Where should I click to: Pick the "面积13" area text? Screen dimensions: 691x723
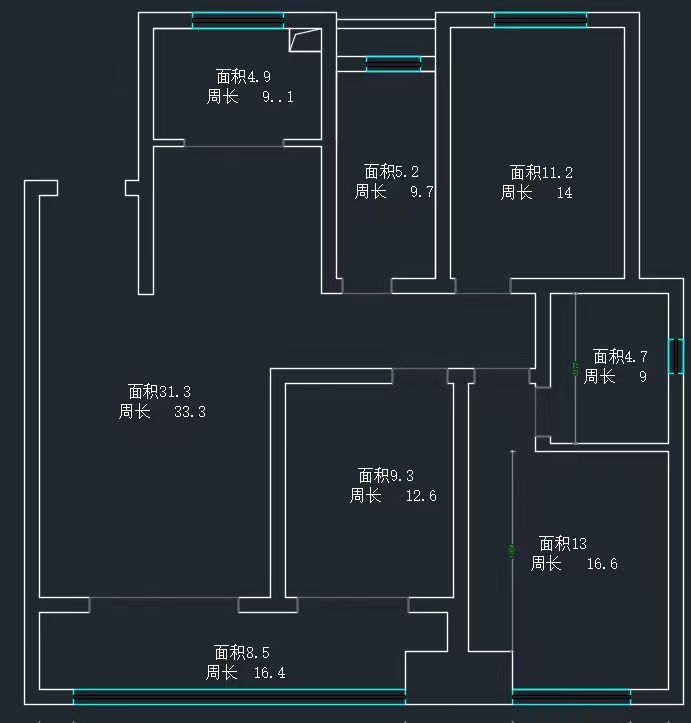(x=563, y=544)
